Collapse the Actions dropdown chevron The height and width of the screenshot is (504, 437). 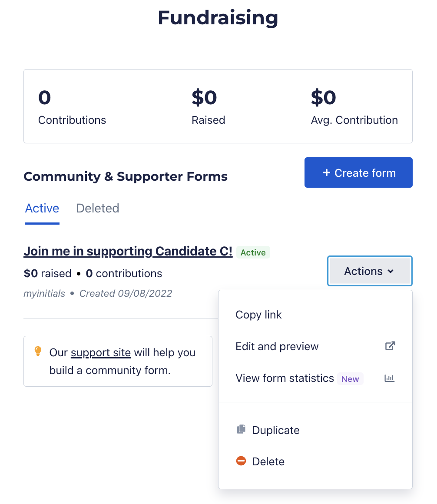pyautogui.click(x=391, y=271)
